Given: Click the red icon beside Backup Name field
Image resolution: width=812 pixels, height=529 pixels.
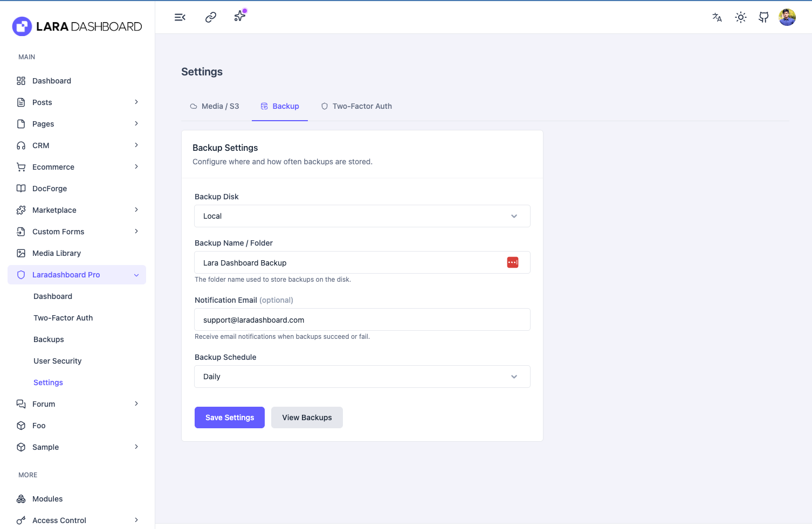Looking at the screenshot, I should [x=512, y=262].
